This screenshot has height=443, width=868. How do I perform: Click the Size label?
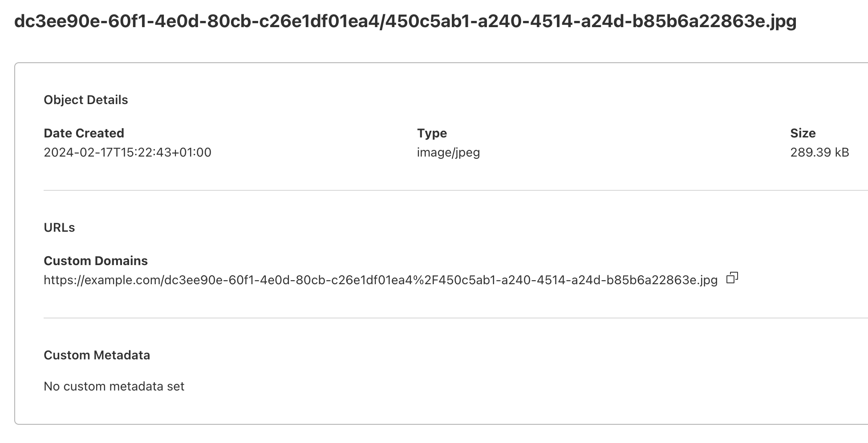(x=803, y=133)
